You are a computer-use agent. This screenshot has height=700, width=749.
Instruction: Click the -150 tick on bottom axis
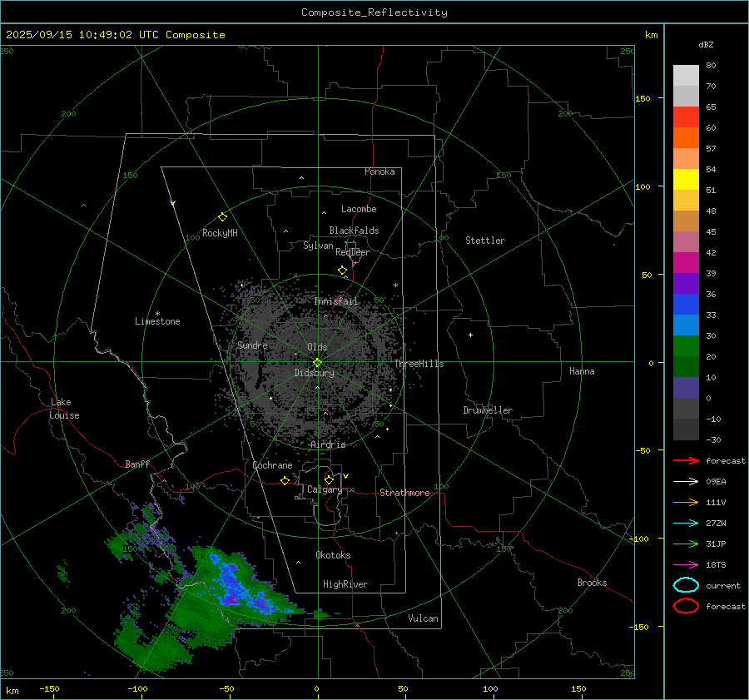pyautogui.click(x=49, y=688)
